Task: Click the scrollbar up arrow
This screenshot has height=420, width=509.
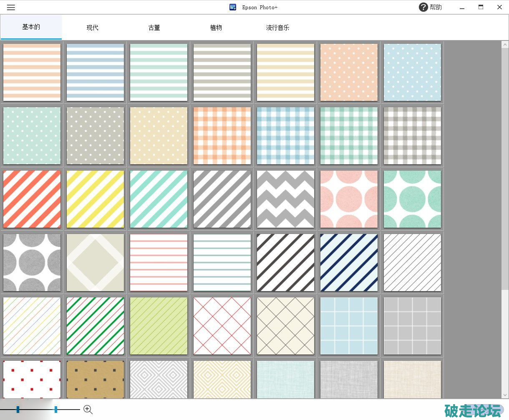Action: point(505,44)
